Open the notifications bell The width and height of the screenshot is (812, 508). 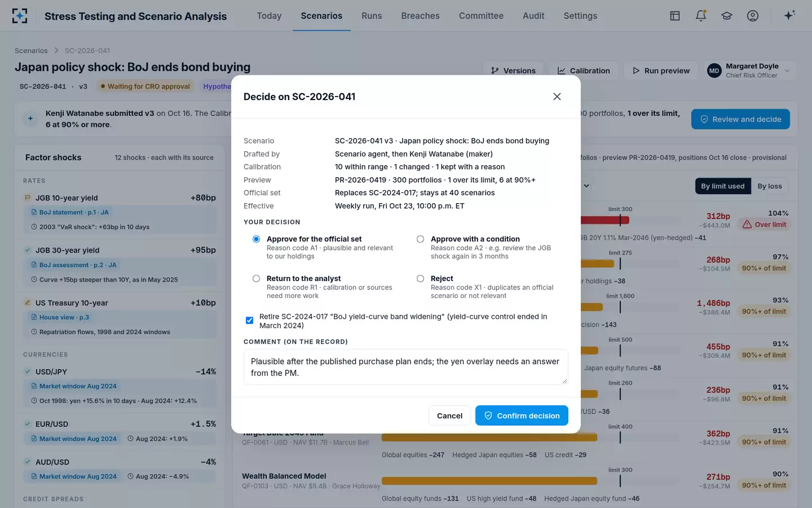point(701,16)
